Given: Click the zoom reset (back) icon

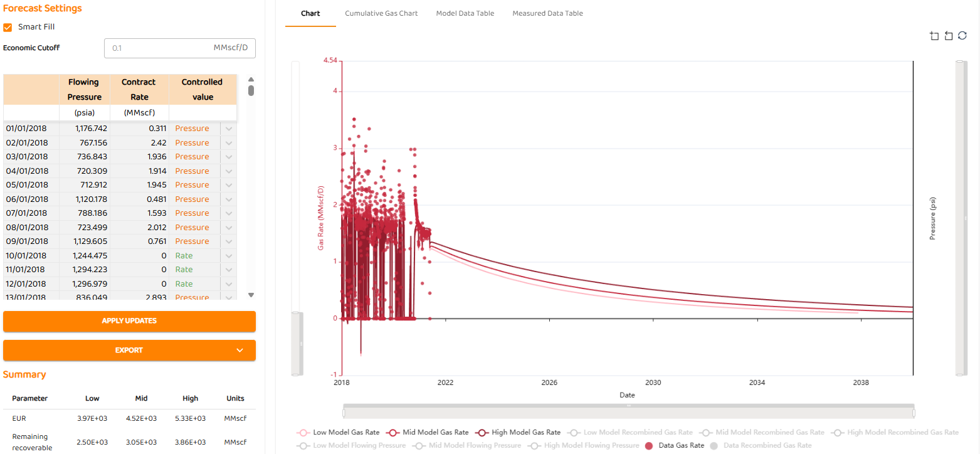Looking at the screenshot, I should [948, 36].
